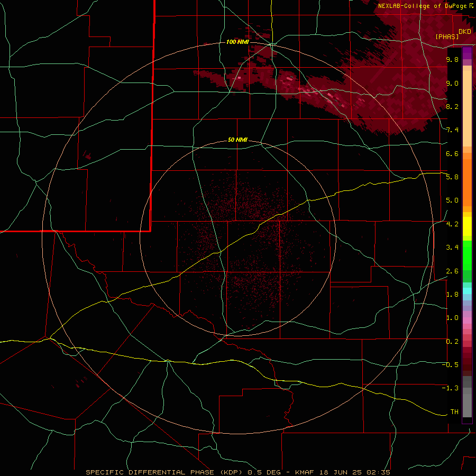Click the 5.0 value on color scale
Viewport: 476px width, 476px height.
452,200
